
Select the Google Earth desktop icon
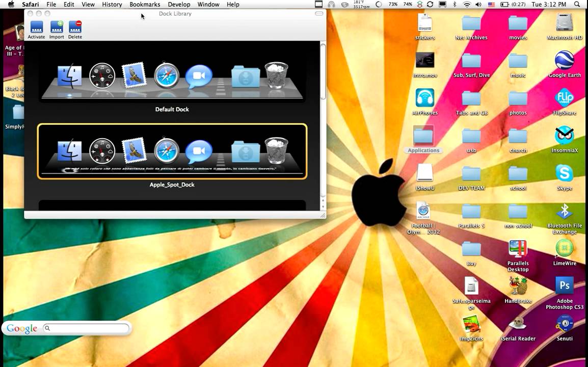point(565,60)
